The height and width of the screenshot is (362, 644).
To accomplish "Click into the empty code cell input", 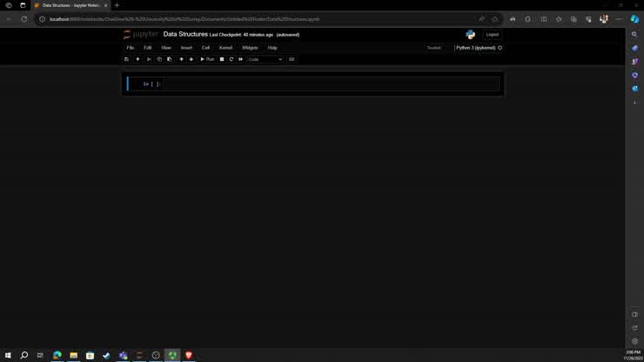I will click(x=331, y=84).
